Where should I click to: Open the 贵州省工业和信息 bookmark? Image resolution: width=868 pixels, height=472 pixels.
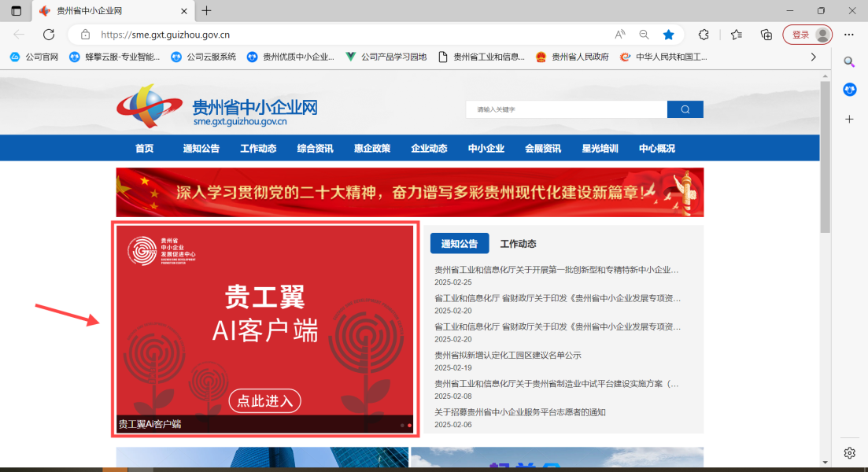481,57
